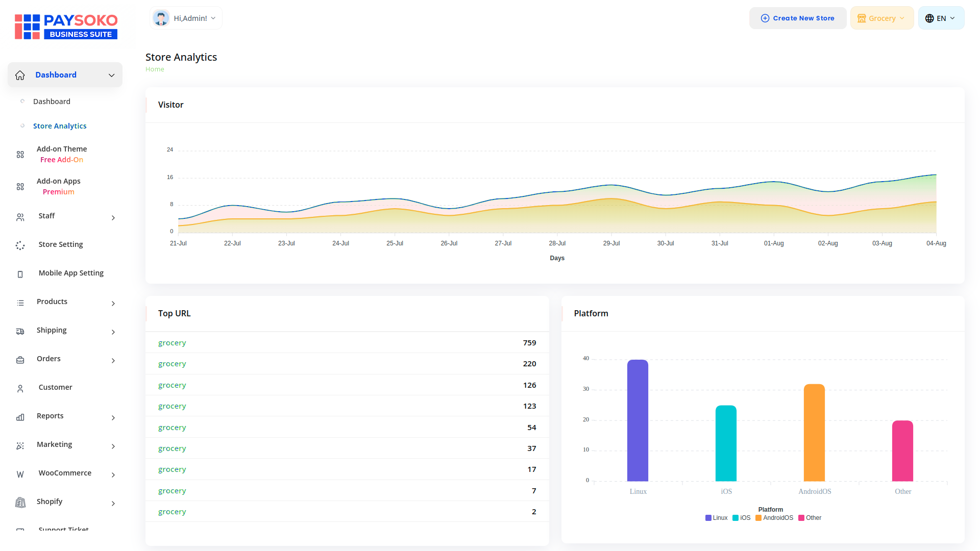Open the EN language dropdown
The image size is (980, 551).
[941, 18]
